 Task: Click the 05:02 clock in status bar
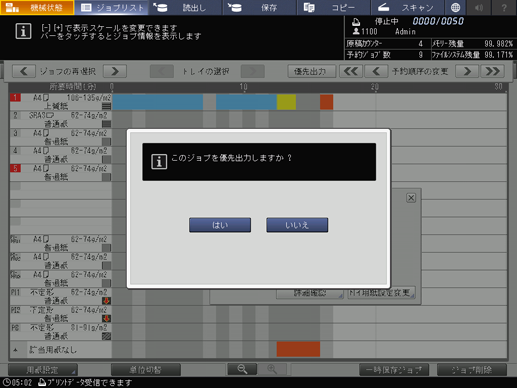point(18,382)
